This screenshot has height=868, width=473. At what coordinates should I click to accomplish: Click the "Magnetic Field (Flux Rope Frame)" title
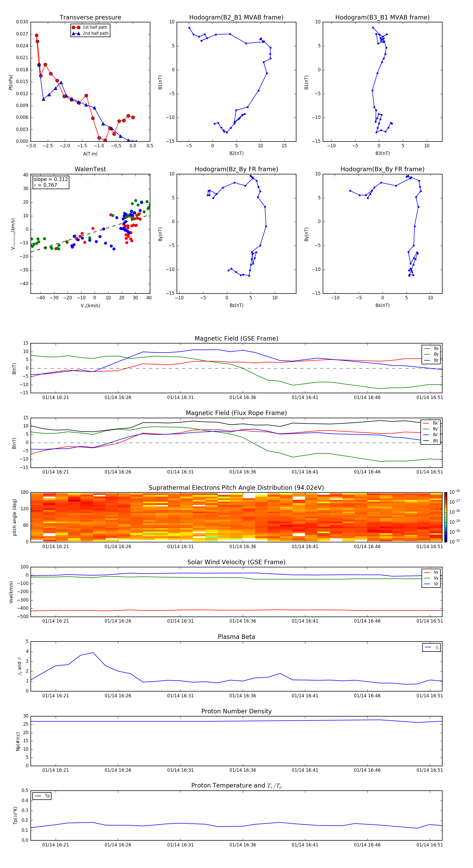click(236, 413)
